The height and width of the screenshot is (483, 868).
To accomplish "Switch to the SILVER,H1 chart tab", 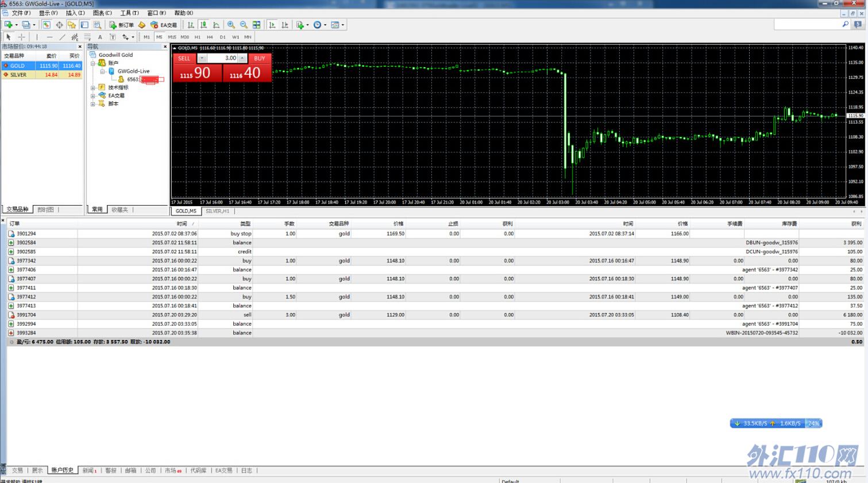I will 217,211.
